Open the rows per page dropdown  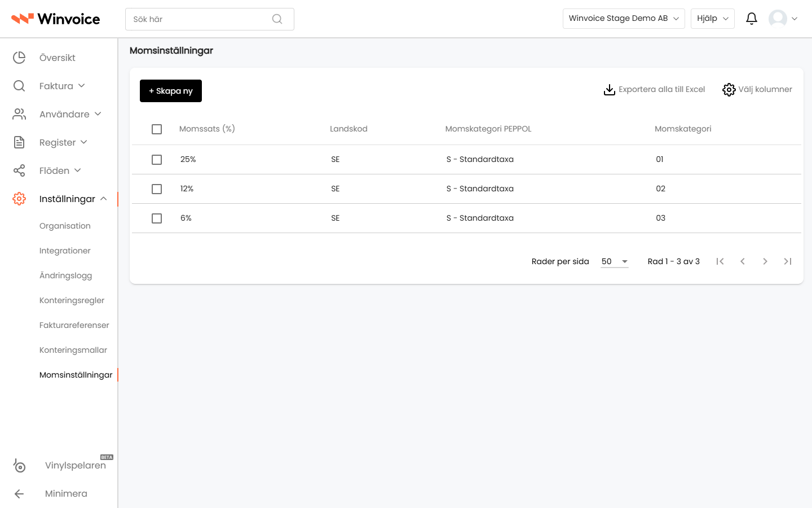(615, 261)
